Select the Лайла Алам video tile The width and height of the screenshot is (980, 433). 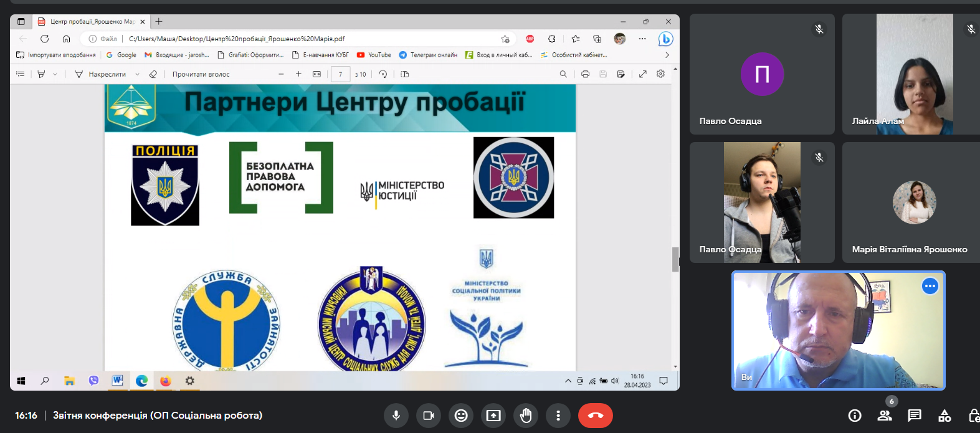(911, 74)
